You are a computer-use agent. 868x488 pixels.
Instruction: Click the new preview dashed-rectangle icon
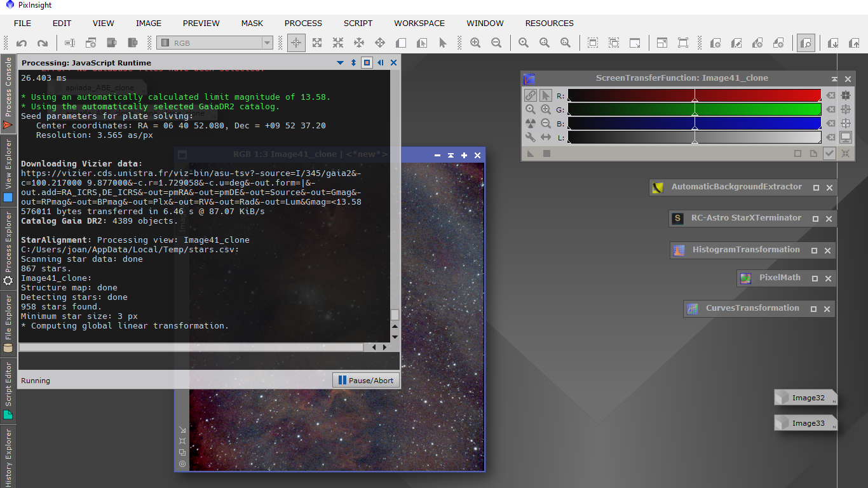point(593,43)
